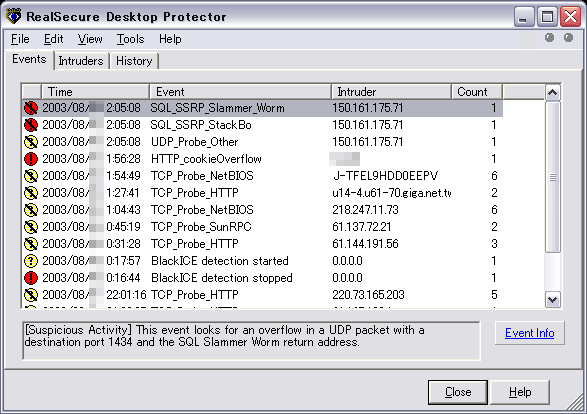Sort by the Intruder column header

[391, 92]
